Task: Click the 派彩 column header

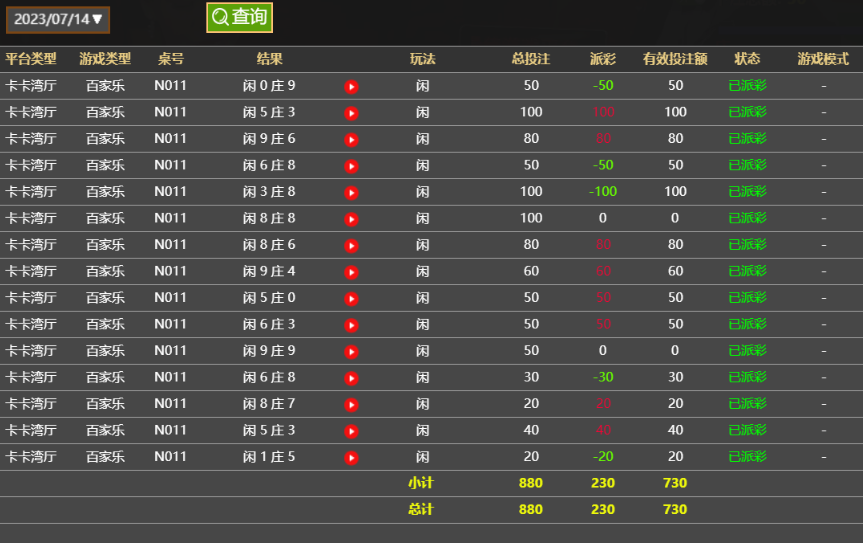Action: (603, 59)
